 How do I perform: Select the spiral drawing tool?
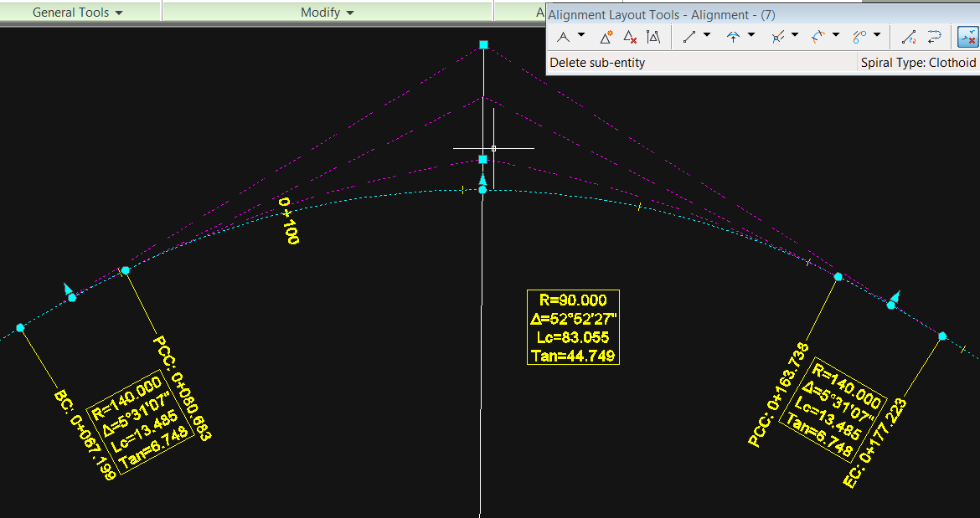[x=859, y=36]
